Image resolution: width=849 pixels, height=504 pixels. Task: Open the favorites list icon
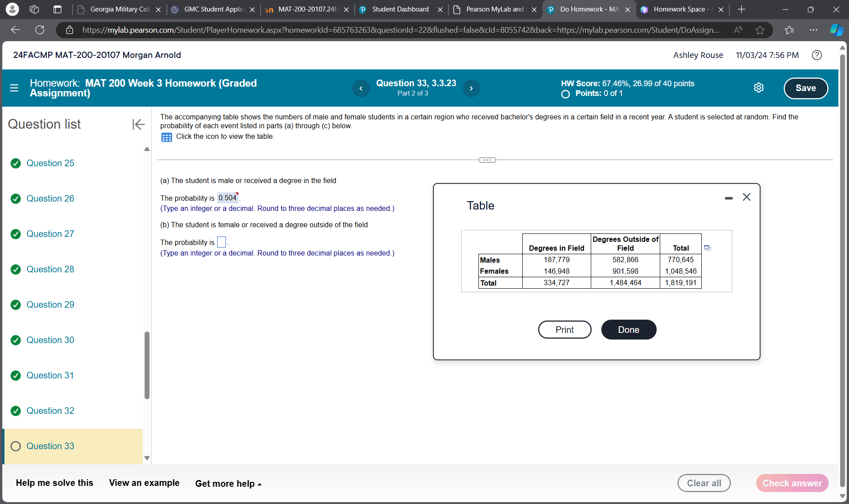789,30
